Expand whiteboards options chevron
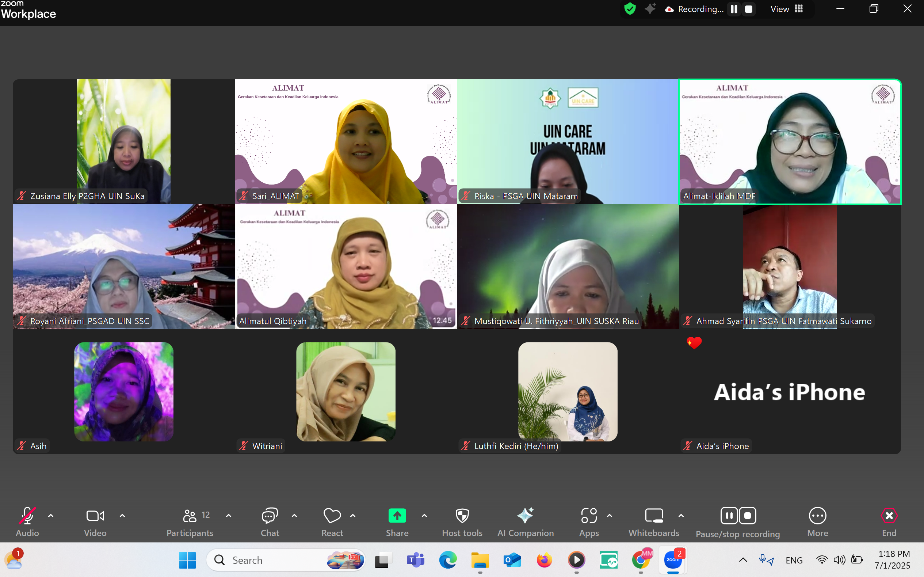Screen dimensions: 924x577 coord(681,516)
